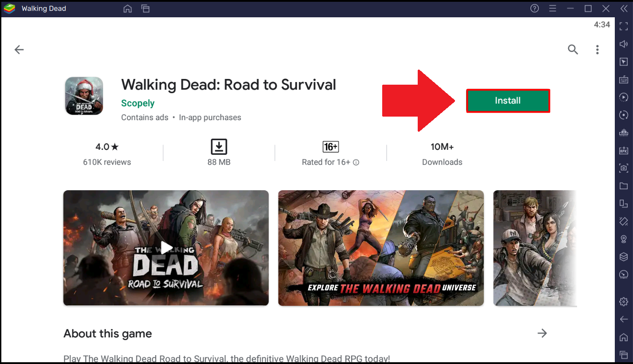Toggle BlueStacks fullscreen mode
The height and width of the screenshot is (364, 633).
click(x=624, y=27)
